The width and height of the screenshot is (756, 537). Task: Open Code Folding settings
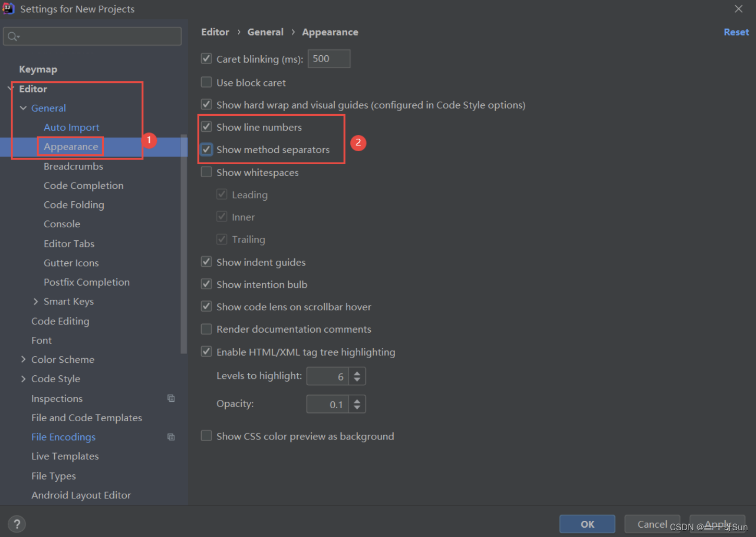point(74,205)
